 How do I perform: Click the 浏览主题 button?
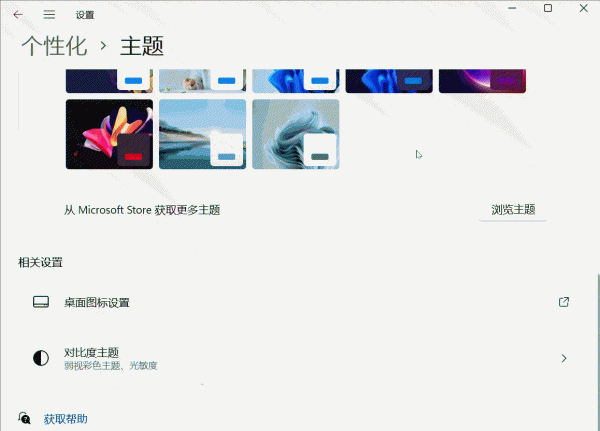tap(513, 210)
